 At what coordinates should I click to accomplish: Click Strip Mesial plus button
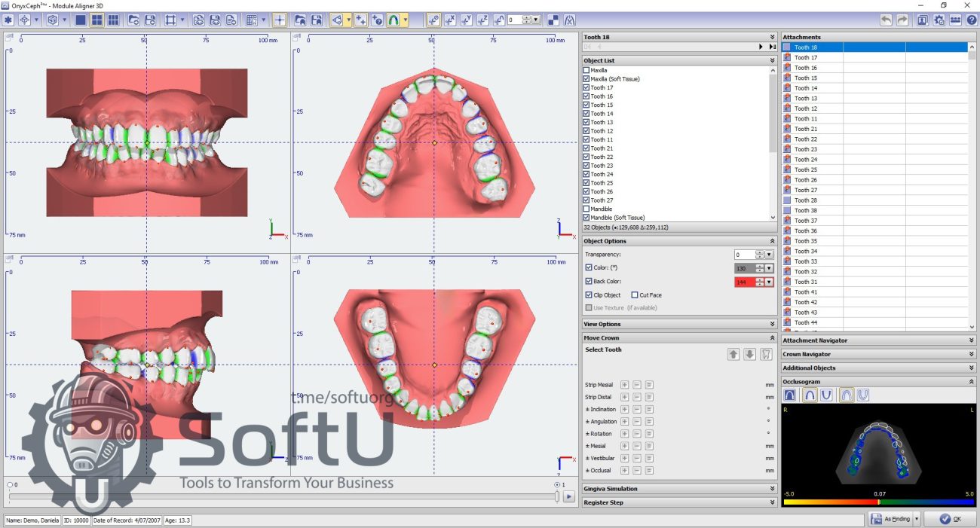pos(624,385)
